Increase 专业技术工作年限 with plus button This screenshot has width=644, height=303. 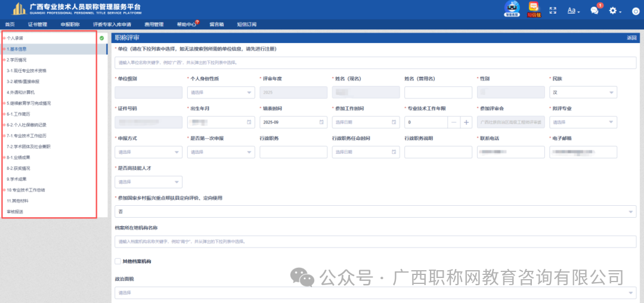coord(466,122)
